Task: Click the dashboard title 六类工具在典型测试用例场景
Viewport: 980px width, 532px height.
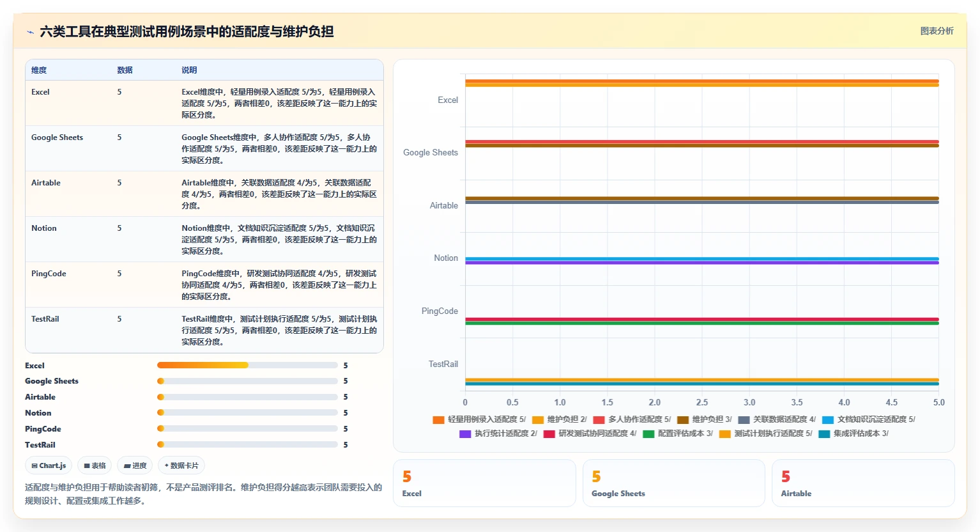Action: click(x=187, y=31)
